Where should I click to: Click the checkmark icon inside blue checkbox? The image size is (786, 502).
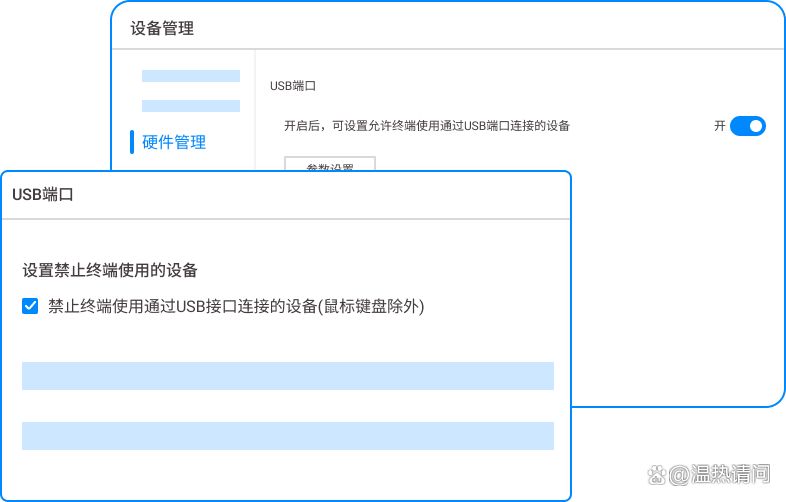click(30, 306)
